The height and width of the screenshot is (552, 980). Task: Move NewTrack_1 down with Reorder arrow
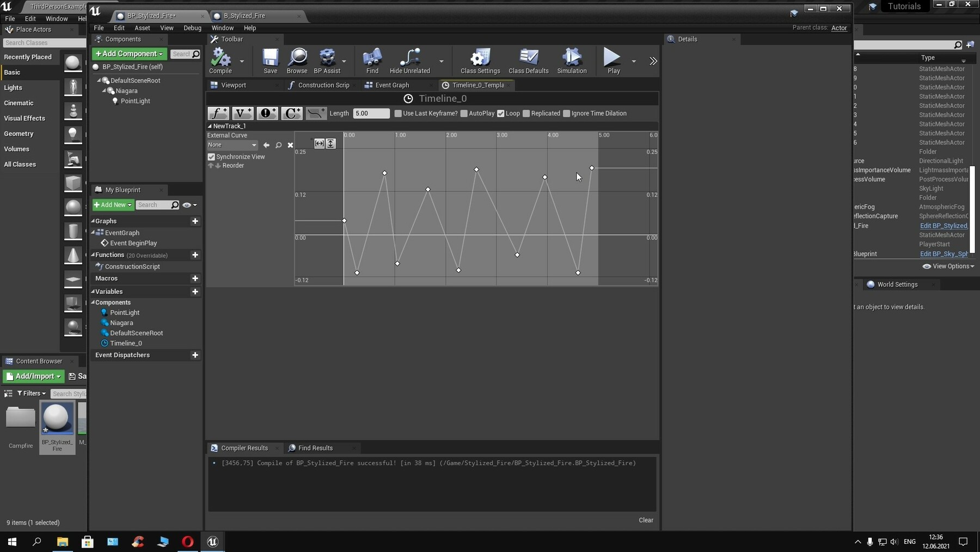pyautogui.click(x=218, y=166)
